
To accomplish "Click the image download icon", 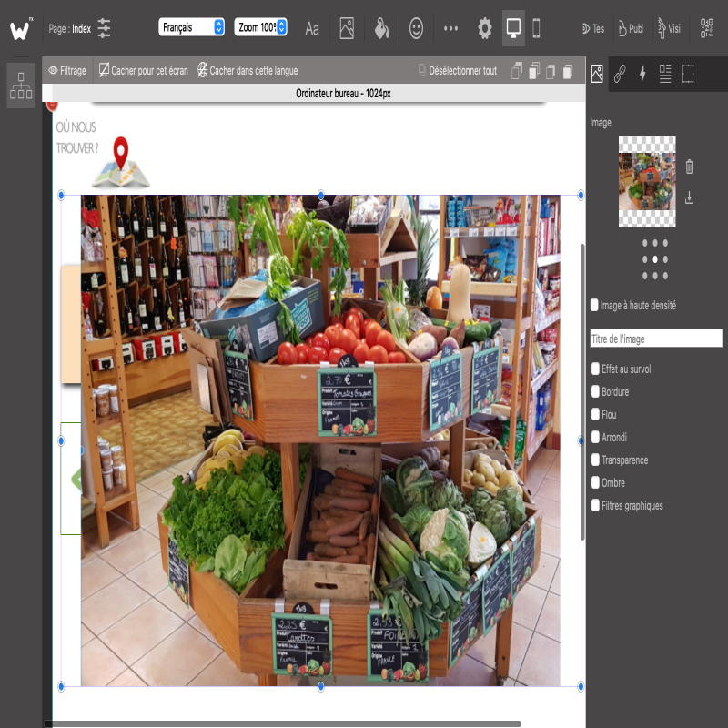I will [x=689, y=197].
